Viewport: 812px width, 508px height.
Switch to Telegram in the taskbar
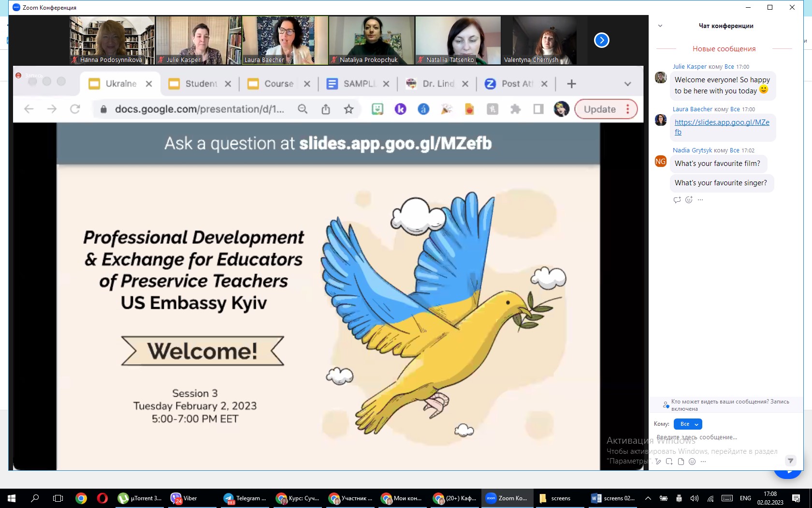(245, 498)
